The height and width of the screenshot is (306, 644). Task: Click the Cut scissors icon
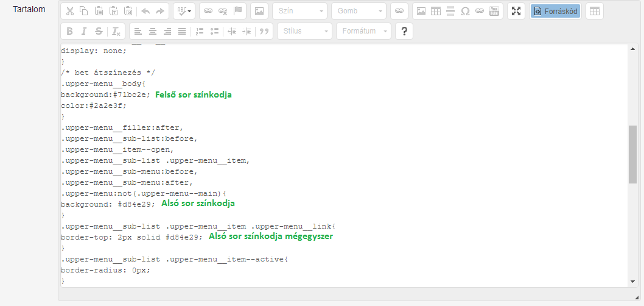click(70, 11)
